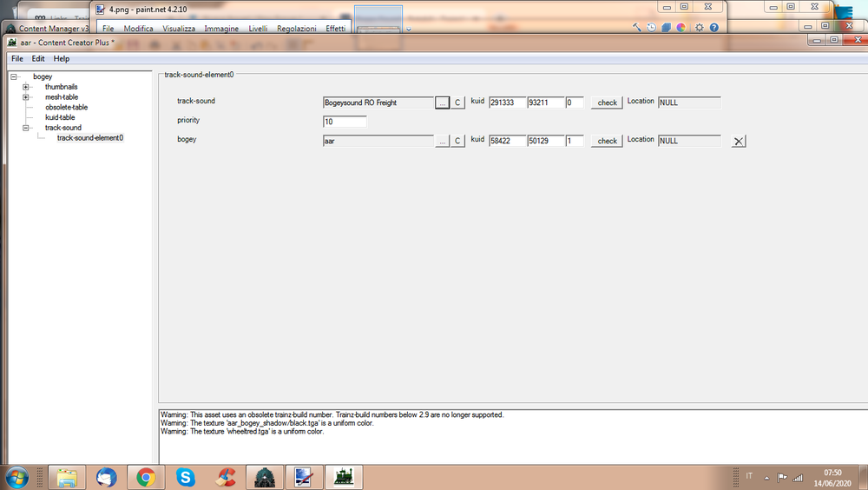This screenshot has height=490, width=868.
Task: Browse for track-sound asset with ellipsis button
Action: [x=443, y=103]
